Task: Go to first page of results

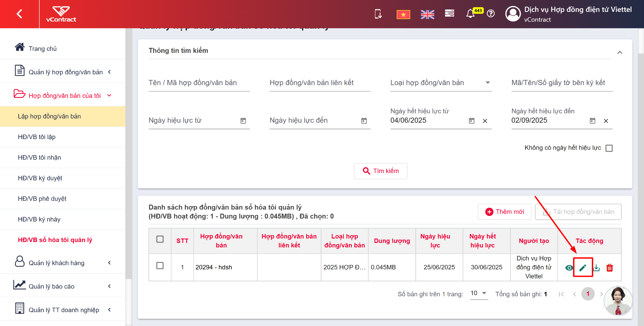Action: tap(561, 294)
